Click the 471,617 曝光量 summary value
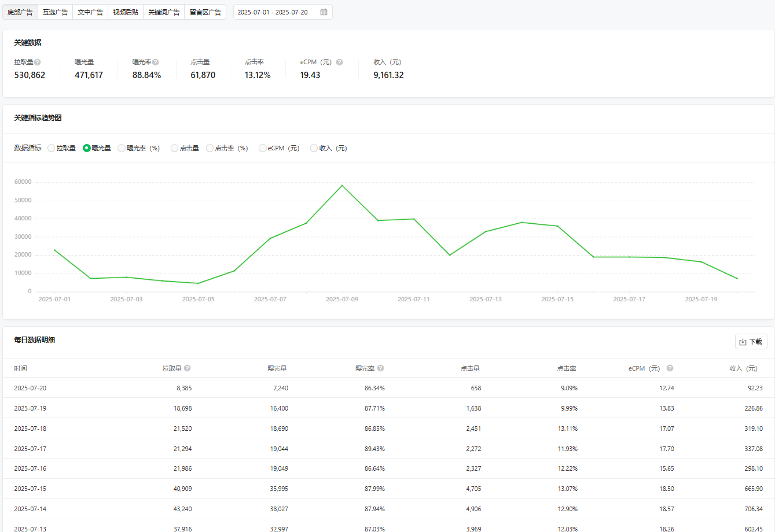The width and height of the screenshot is (775, 532). [x=89, y=75]
